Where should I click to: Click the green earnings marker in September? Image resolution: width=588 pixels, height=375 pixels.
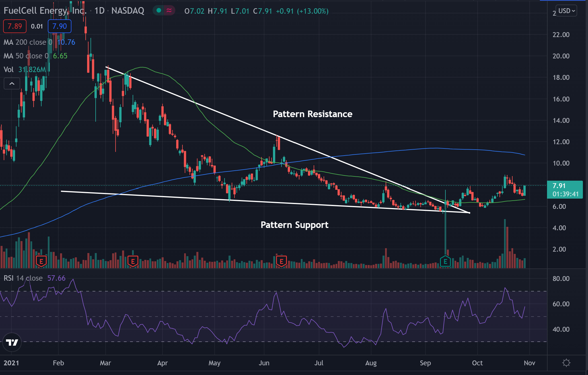point(445,261)
